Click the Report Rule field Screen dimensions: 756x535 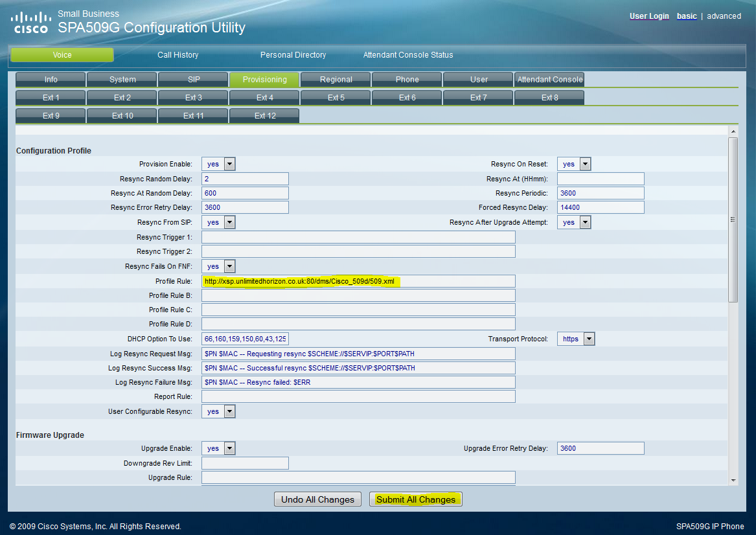click(358, 396)
